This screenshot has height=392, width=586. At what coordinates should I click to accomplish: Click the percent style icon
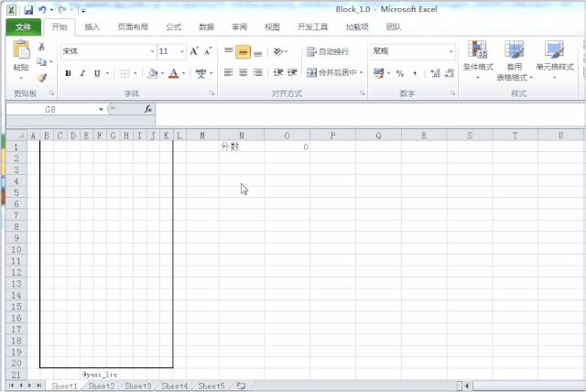(400, 73)
